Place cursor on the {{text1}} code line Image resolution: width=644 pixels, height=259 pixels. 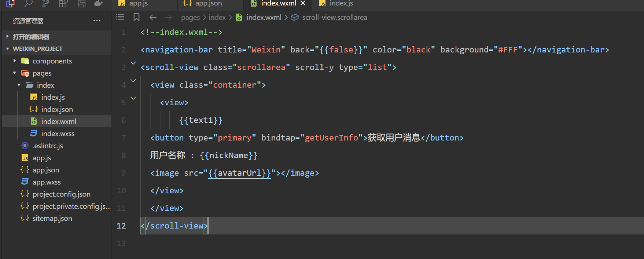[x=200, y=120]
